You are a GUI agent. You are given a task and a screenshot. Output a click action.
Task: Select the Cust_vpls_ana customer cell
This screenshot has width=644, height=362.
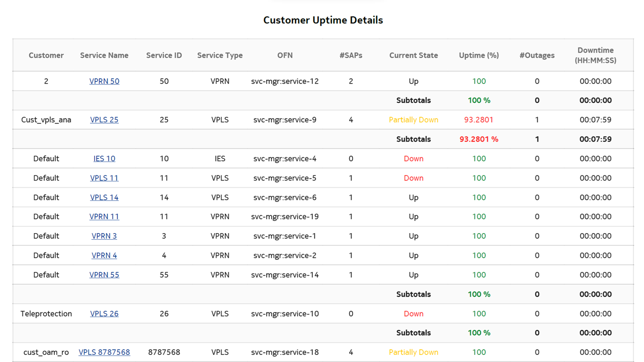[46, 120]
